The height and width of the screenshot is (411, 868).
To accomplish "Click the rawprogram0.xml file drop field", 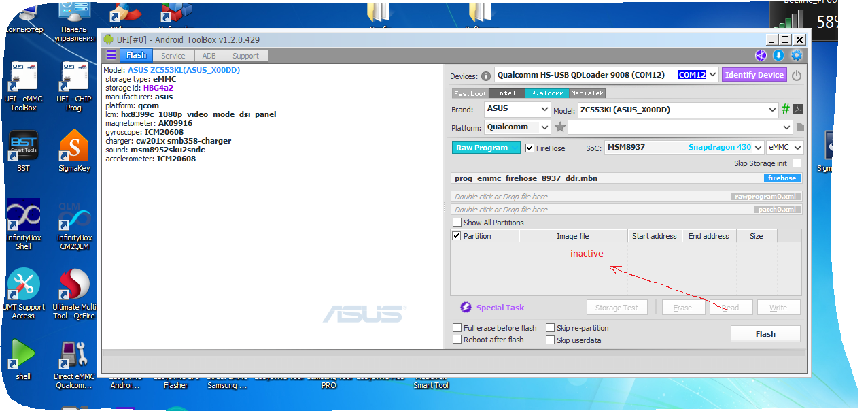I will tap(626, 197).
